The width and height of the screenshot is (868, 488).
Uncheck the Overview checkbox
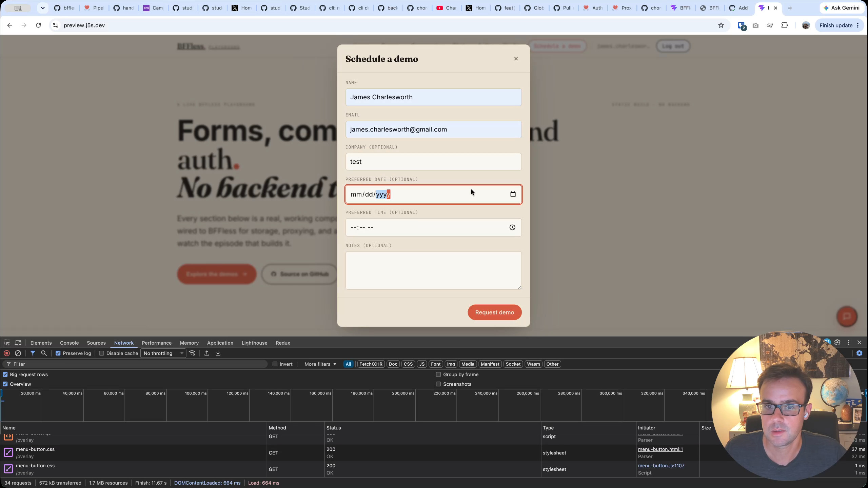pos(5,384)
